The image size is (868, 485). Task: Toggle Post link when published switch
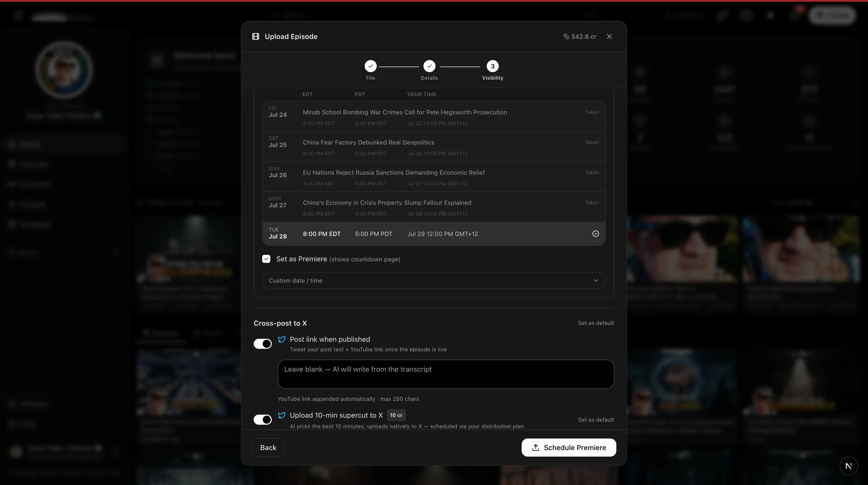pos(262,344)
